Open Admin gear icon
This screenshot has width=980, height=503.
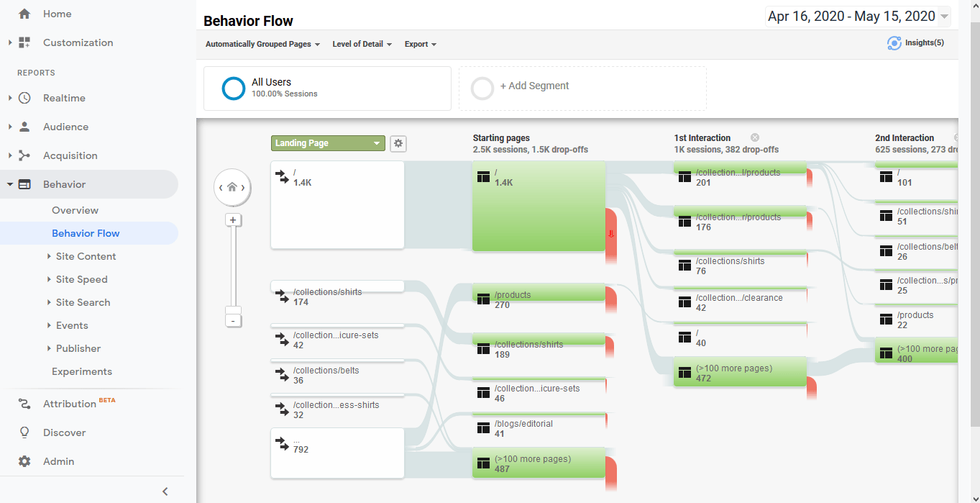(x=24, y=461)
